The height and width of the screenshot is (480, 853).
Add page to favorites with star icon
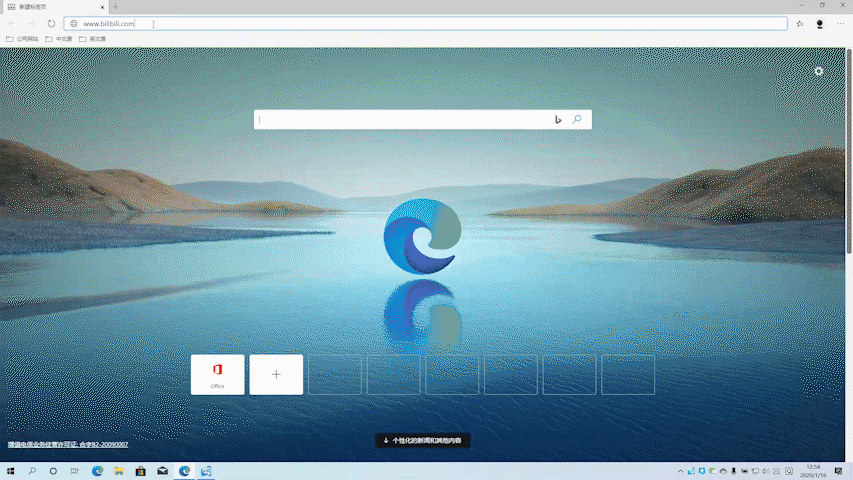click(x=800, y=23)
